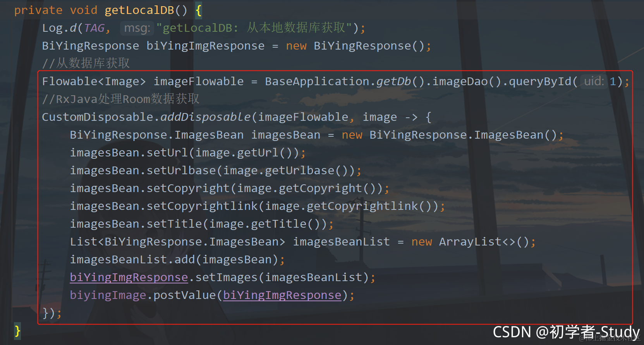Click the 'private' keyword
The image size is (644, 345).
point(38,10)
